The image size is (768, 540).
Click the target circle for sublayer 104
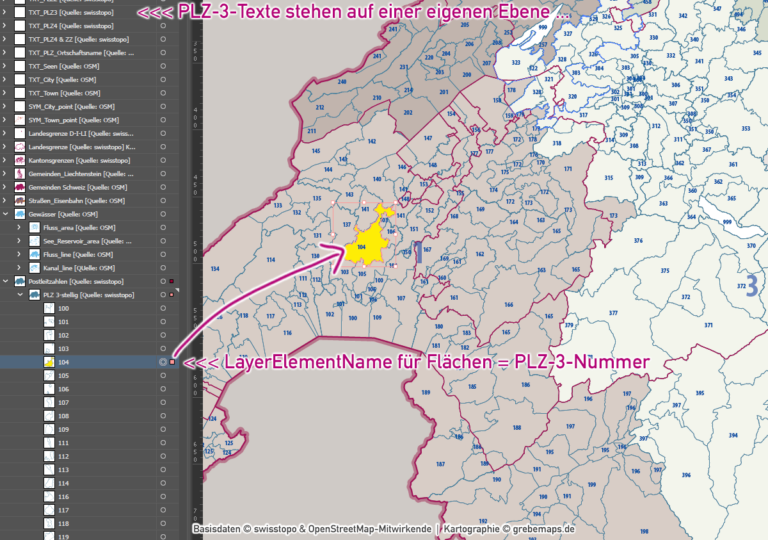tap(163, 362)
